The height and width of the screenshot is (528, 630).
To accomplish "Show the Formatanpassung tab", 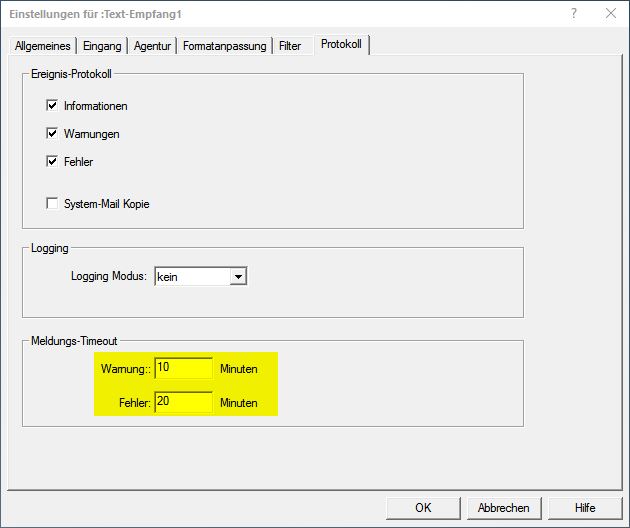I will point(224,46).
